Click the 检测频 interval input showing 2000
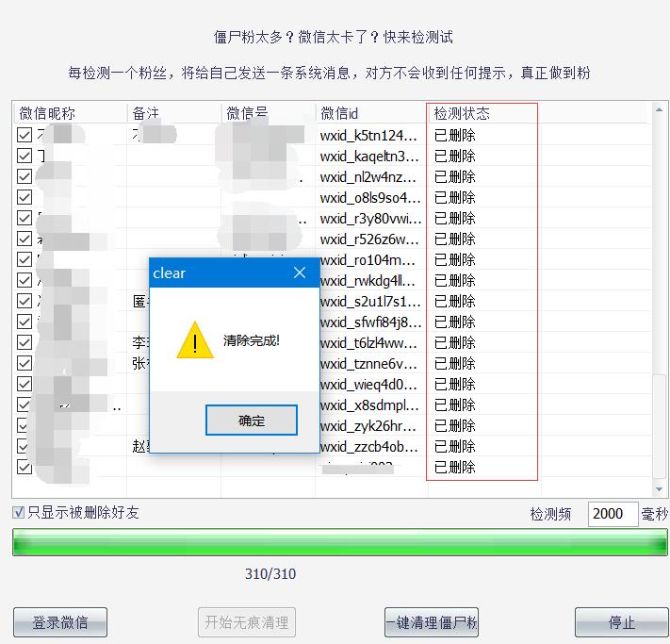Image resolution: width=670 pixels, height=644 pixels. click(613, 514)
